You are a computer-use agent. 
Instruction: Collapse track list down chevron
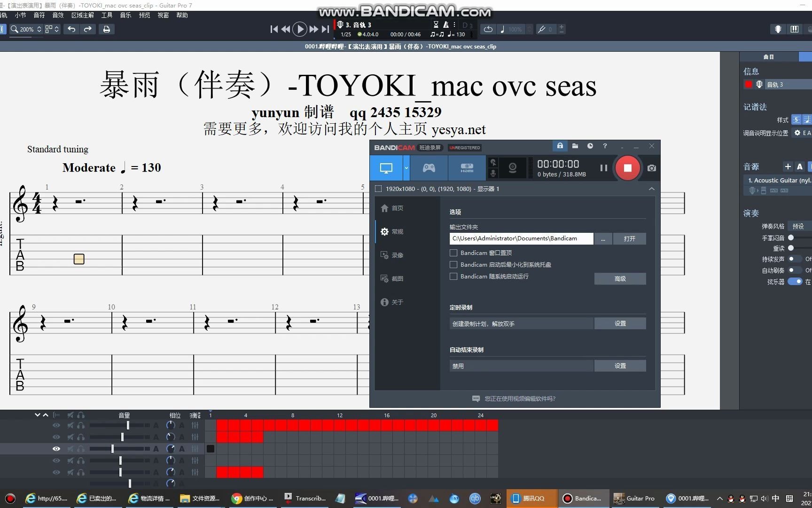[37, 415]
